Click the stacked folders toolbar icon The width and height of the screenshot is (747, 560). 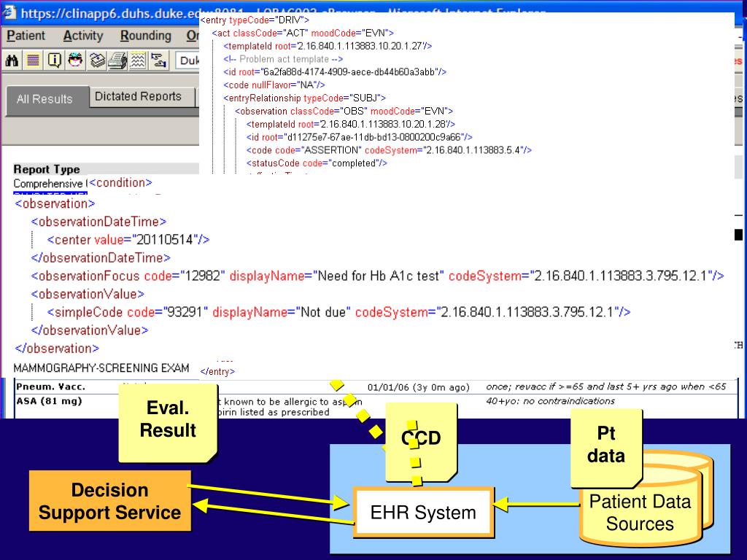tap(97, 61)
